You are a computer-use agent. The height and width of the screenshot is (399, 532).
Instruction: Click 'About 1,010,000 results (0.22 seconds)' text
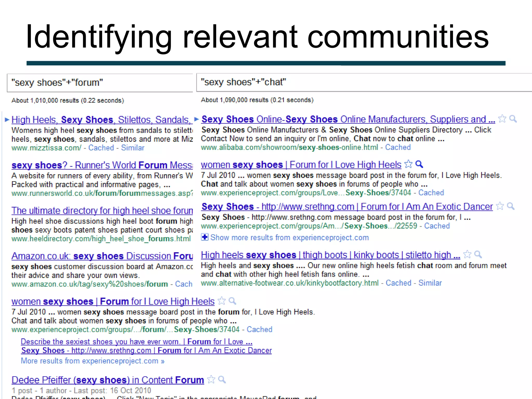point(68,101)
